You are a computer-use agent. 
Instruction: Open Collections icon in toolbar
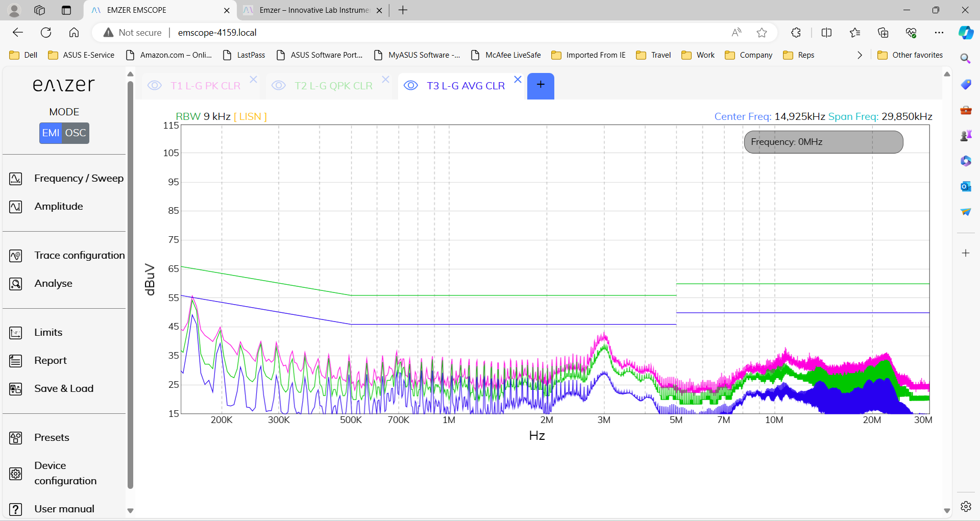(883, 33)
